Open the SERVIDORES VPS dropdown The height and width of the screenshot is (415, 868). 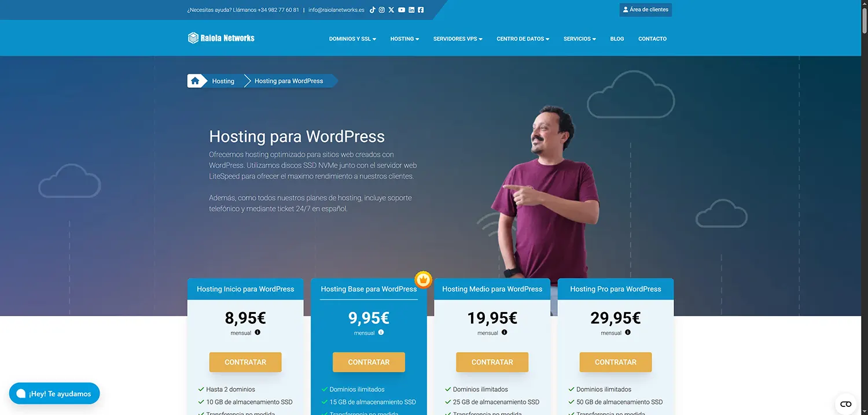tap(457, 39)
